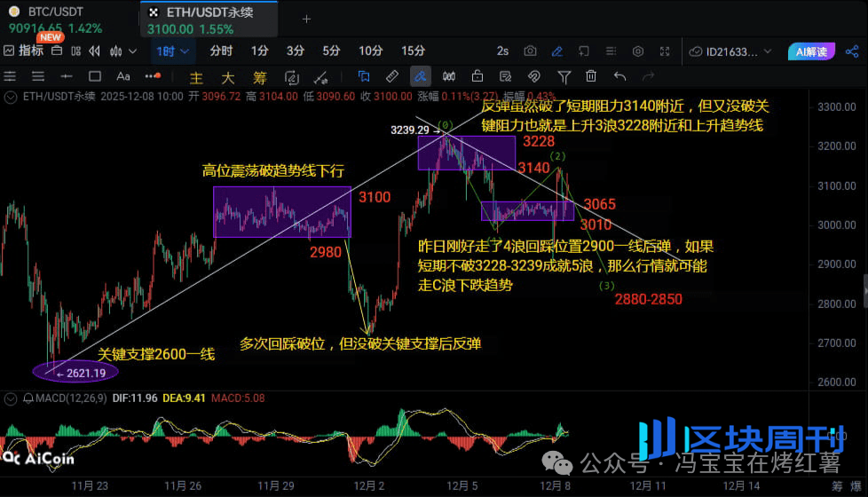Click the rewind replay double-arrow icon
Image resolution: width=868 pixels, height=497 pixels.
click(95, 51)
